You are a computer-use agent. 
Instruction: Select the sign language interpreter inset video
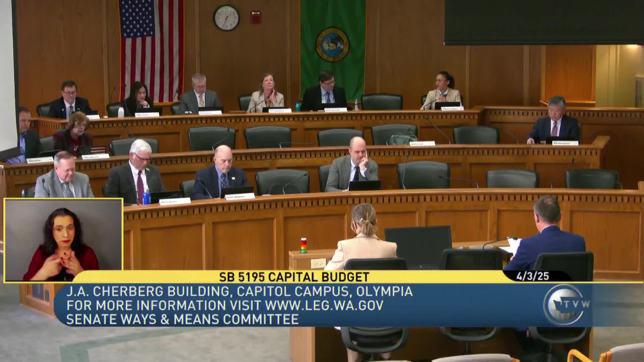point(63,239)
